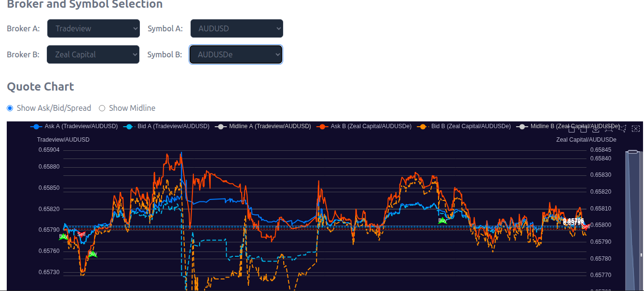The image size is (644, 291).
Task: Click the green Buy marker near 0.65760
Action: (x=92, y=254)
